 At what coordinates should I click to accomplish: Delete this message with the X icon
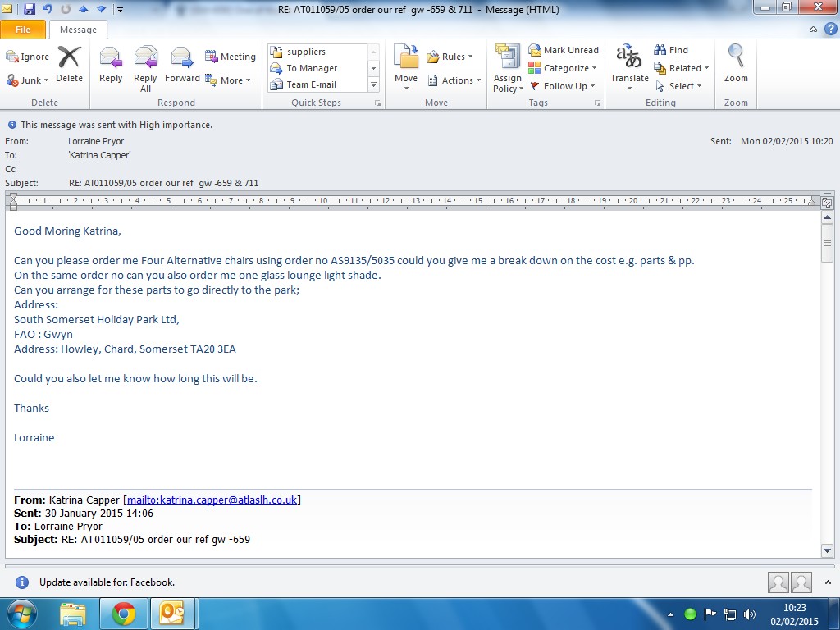pyautogui.click(x=69, y=65)
